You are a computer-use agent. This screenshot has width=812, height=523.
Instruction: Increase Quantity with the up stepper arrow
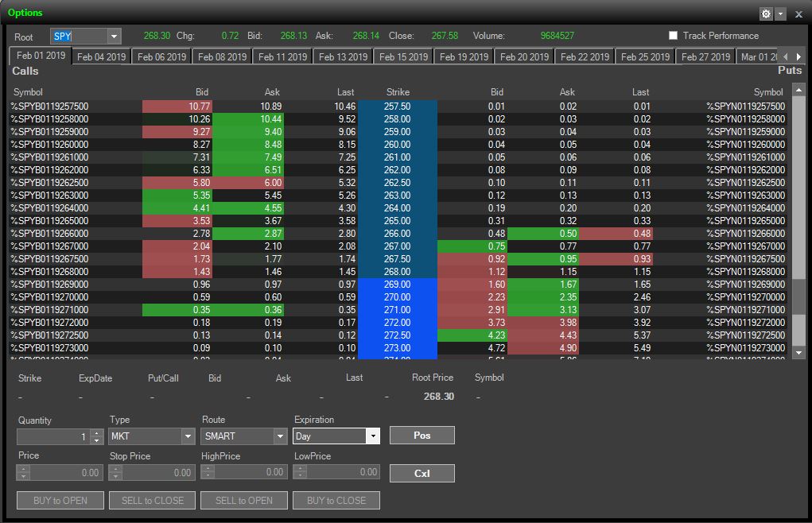click(x=96, y=432)
